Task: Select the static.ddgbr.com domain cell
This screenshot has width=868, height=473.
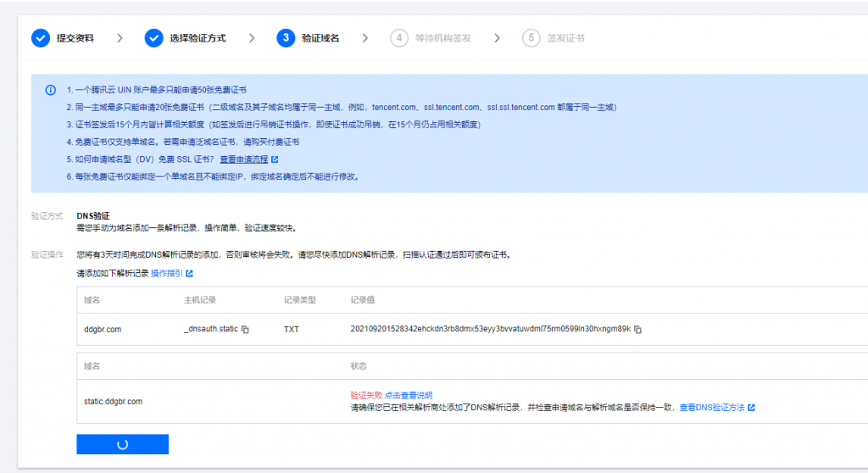Action: [x=113, y=402]
